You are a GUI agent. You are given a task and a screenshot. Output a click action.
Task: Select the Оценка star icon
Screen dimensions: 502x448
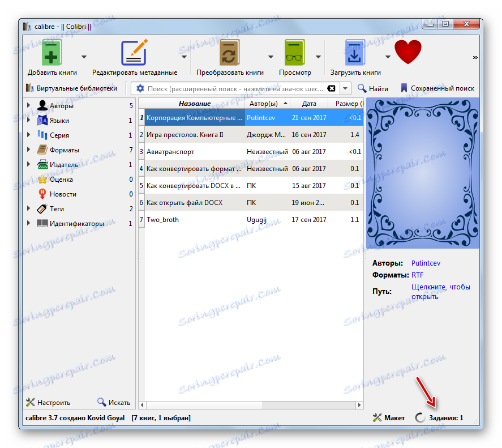click(42, 179)
